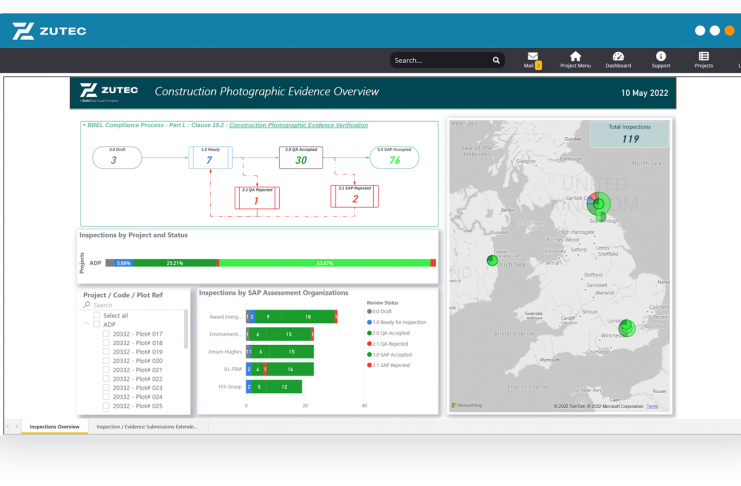Screen dimensions: 741x486
Task: Check the 20332 - Plot# 019 checkbox
Action: click(106, 352)
